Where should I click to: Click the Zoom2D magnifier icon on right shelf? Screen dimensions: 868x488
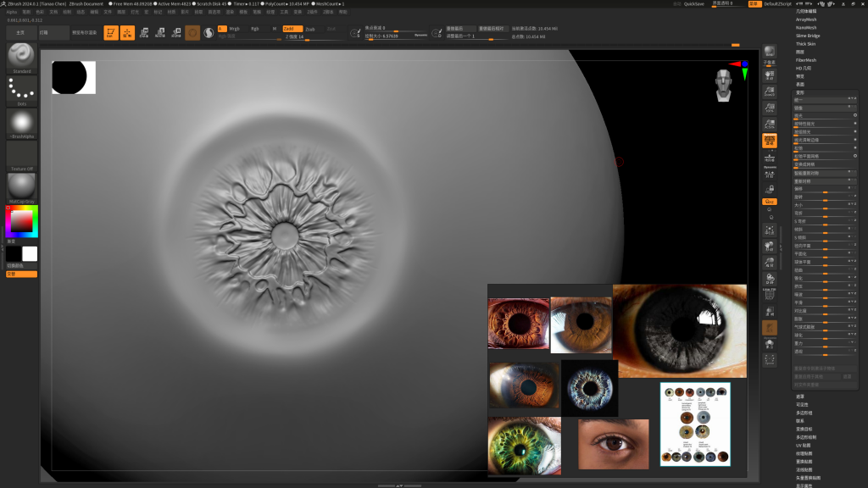(x=770, y=91)
